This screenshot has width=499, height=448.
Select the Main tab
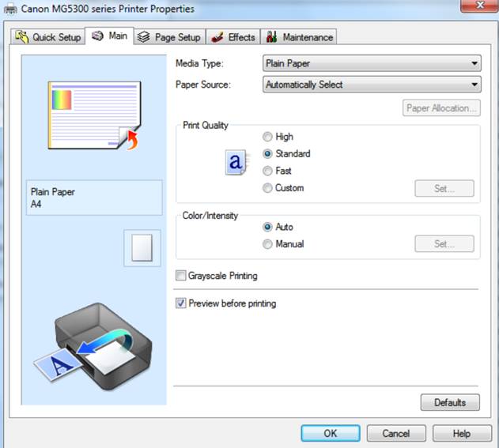click(x=109, y=36)
